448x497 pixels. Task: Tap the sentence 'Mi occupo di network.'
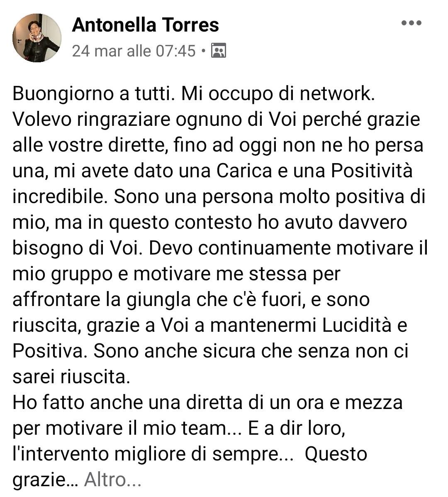[278, 94]
